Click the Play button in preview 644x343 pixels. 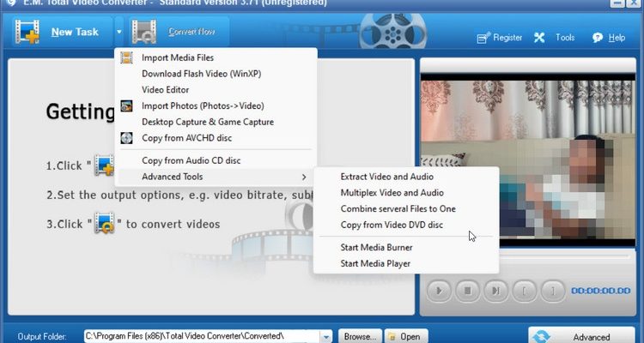pos(439,291)
